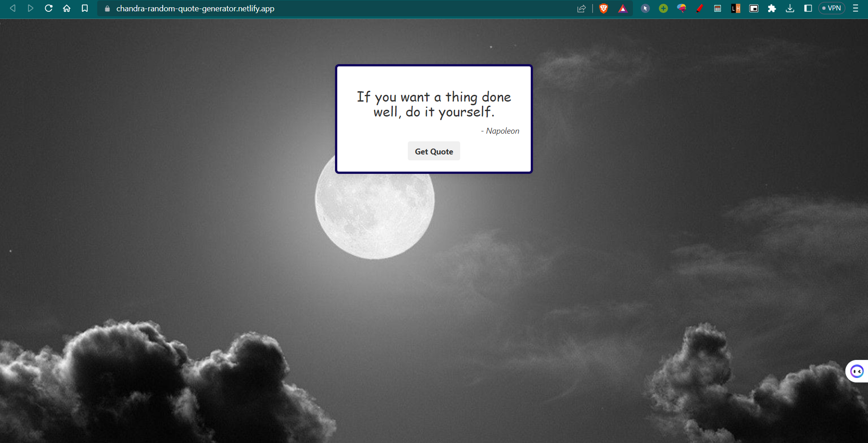Click the site security padlock

click(x=107, y=8)
